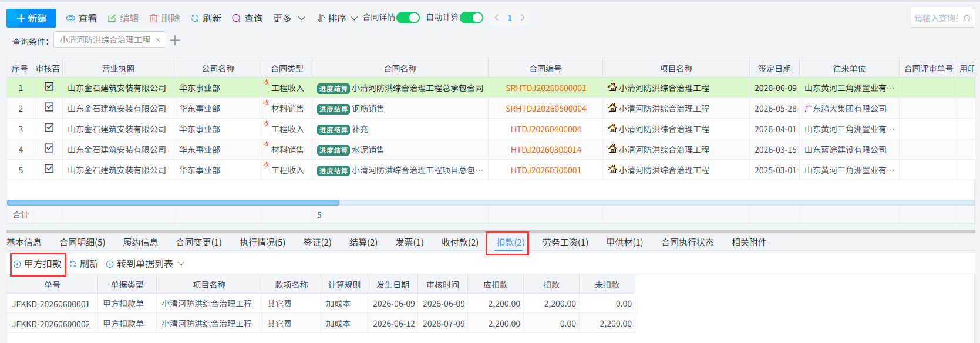Click the top toolbar 刷新 icon
The image size is (980, 343).
195,18
